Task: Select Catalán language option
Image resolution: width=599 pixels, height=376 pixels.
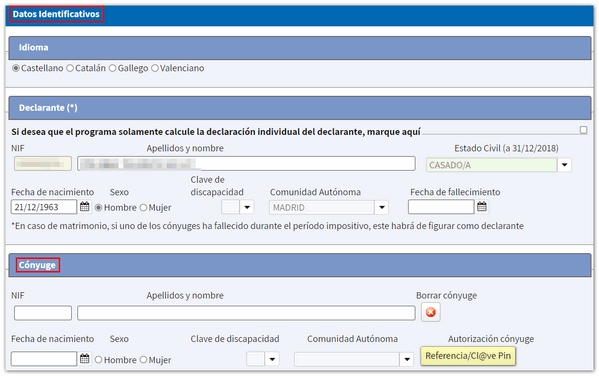Action: tap(70, 68)
